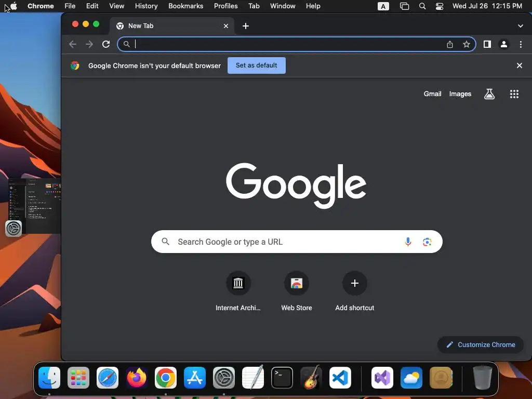Click the Search Google or type a URL box
Viewport: 532px width, 399px height.
pos(297,242)
